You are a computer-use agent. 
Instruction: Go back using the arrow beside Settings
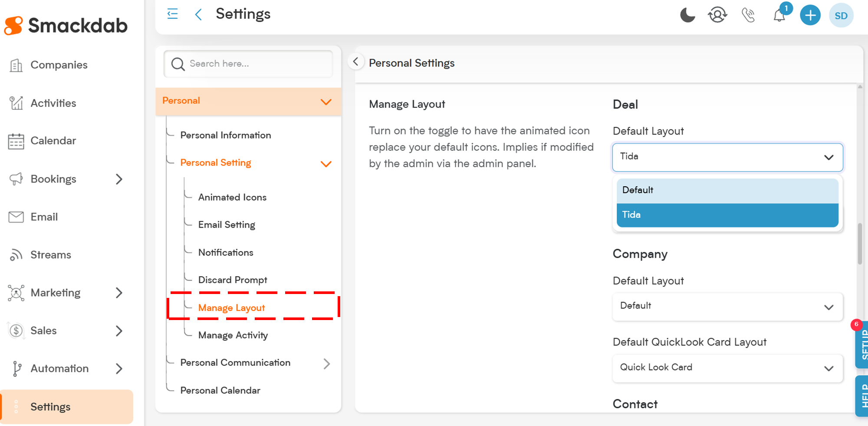click(198, 14)
